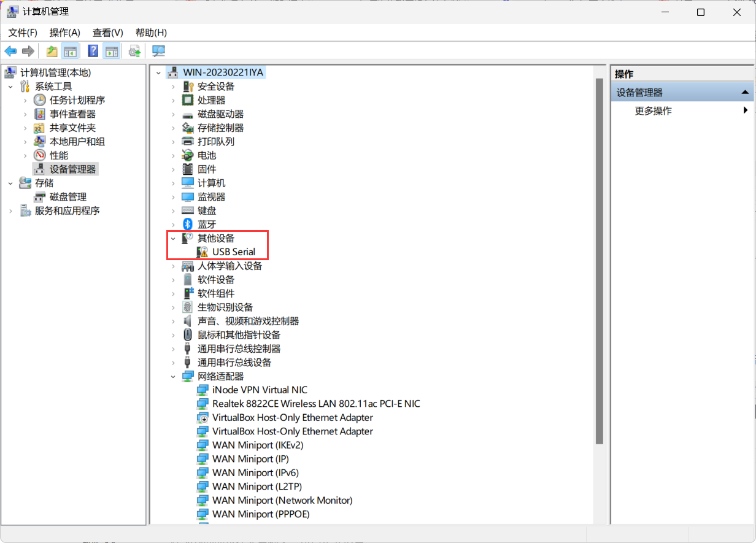Expand the 通用串行总线控制器 category
Viewport: 756px width, 543px height.
tap(173, 349)
